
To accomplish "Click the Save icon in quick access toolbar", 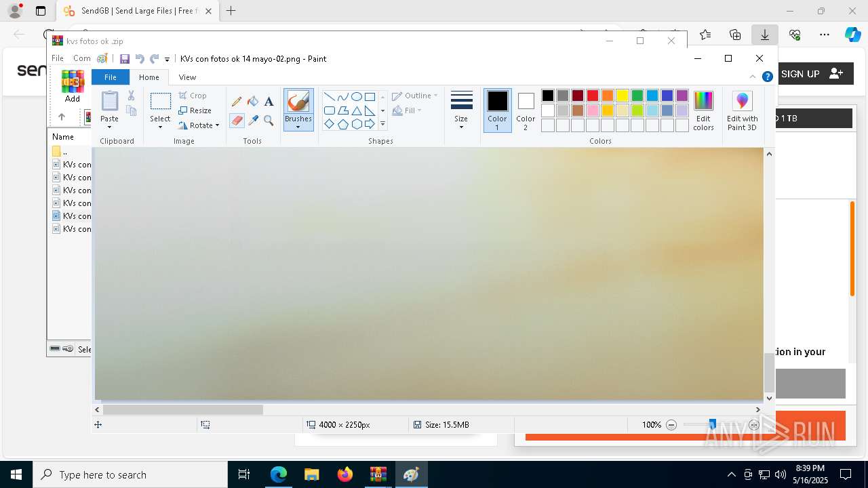I will tap(125, 59).
